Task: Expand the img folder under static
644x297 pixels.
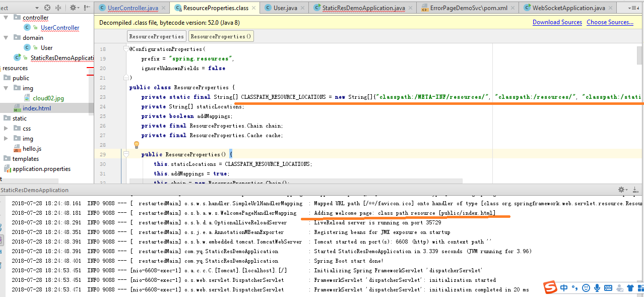Action: point(6,139)
